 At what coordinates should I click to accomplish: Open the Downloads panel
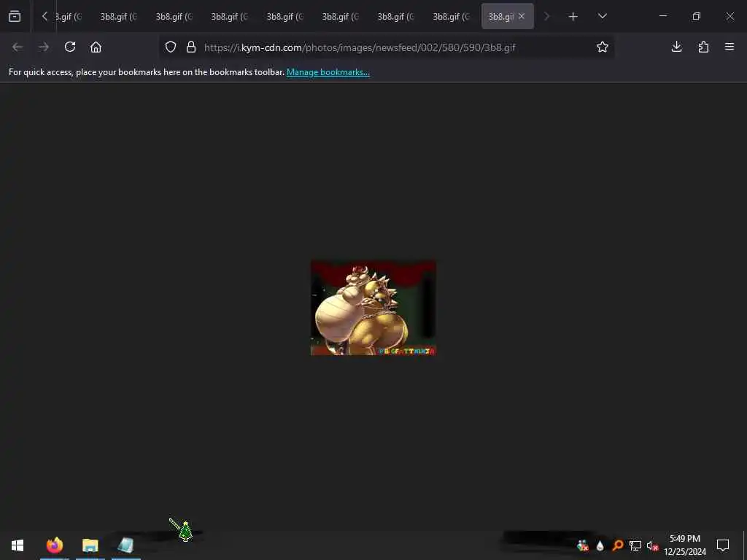(x=676, y=47)
